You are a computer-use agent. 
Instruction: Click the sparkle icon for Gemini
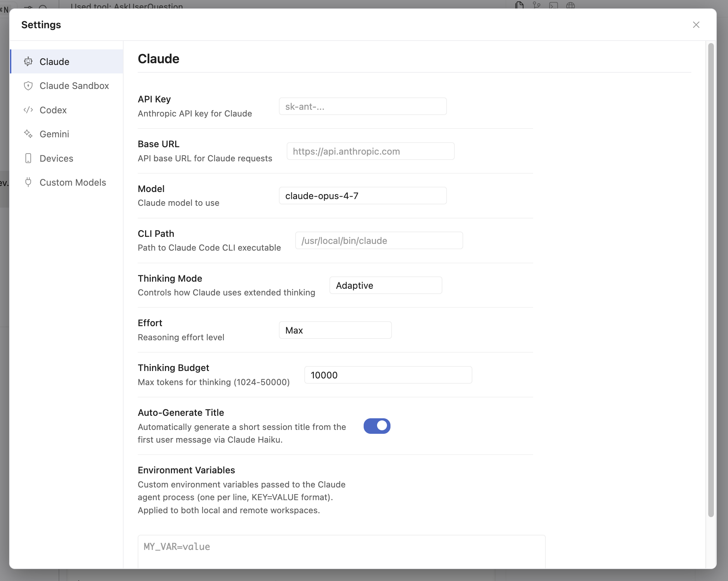[x=28, y=134]
